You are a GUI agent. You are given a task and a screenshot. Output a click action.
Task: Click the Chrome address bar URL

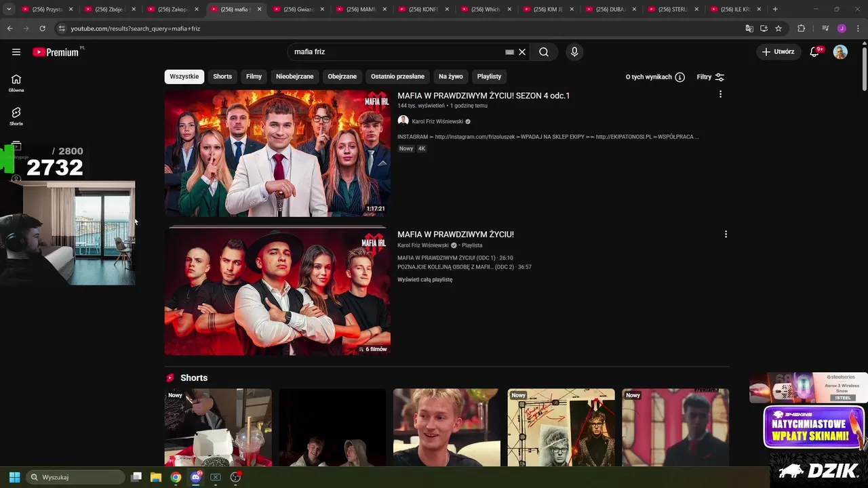coord(136,28)
